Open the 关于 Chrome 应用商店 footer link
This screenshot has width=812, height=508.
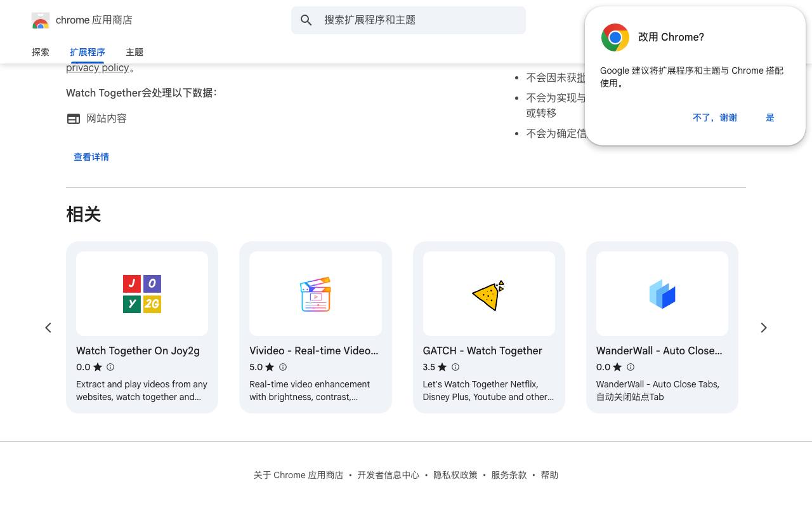coord(298,475)
